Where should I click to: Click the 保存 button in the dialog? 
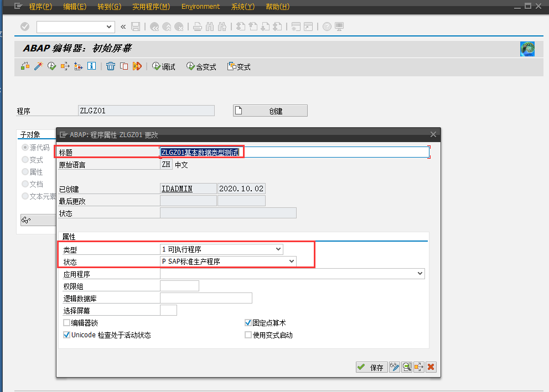371,367
